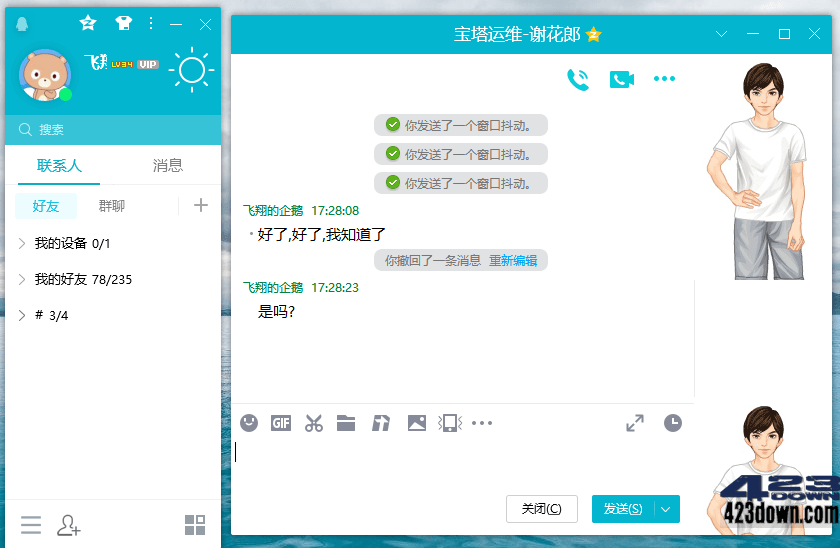Switch to the 消息 tab
The width and height of the screenshot is (840, 548).
point(168,166)
